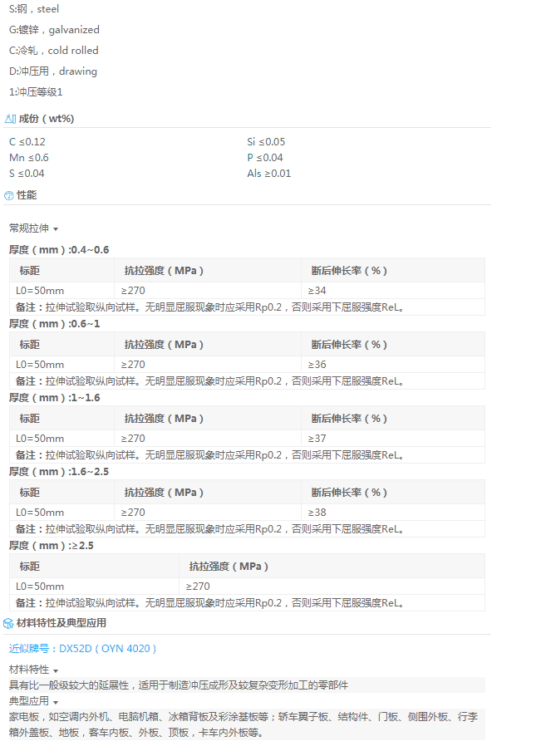Viewport: 536px width, 756px height.
Task: Click the ≥38 elongation value
Action: point(317,513)
